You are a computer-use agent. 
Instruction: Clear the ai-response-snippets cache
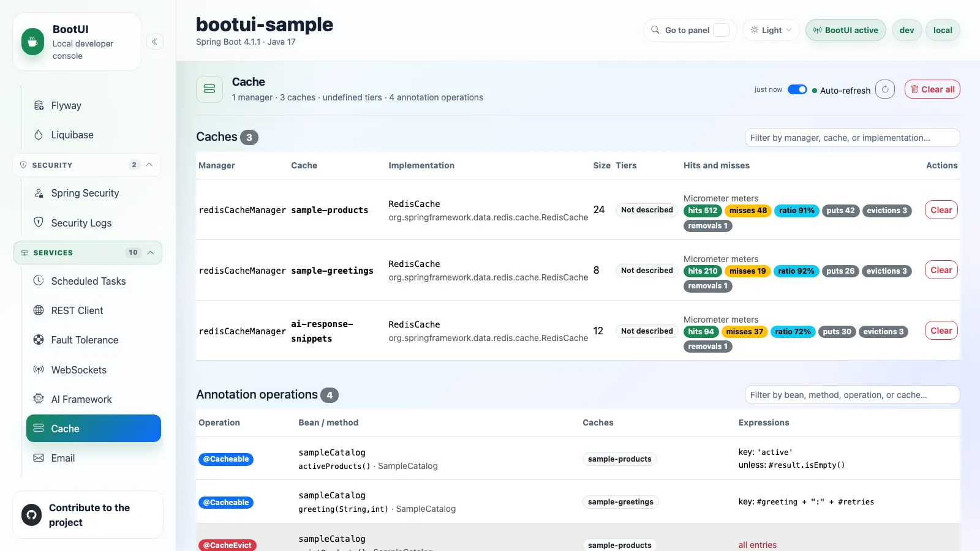[941, 331]
